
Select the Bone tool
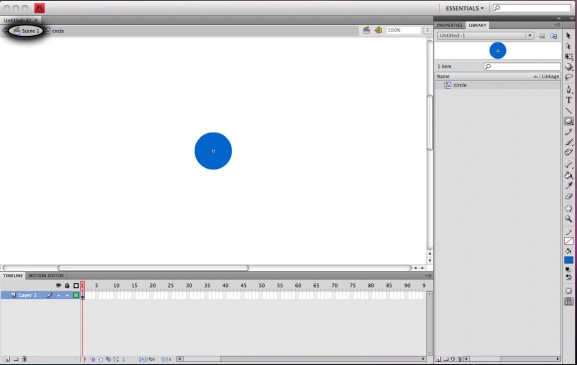569,164
